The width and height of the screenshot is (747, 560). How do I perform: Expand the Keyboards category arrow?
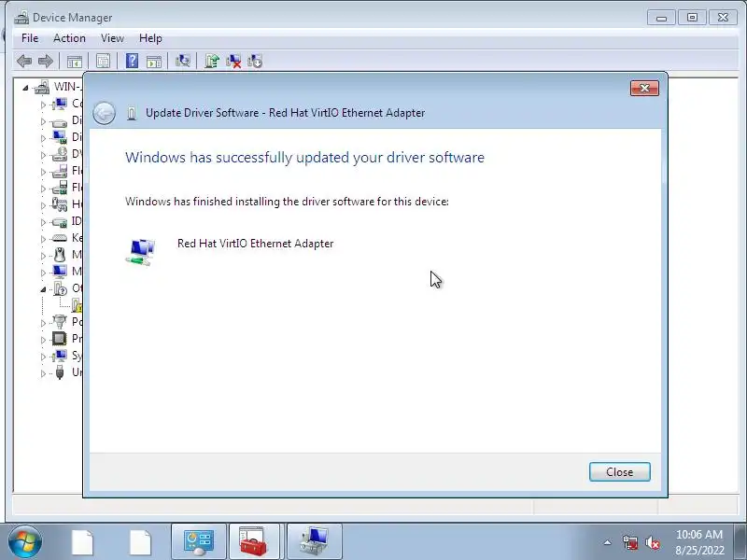(43, 239)
